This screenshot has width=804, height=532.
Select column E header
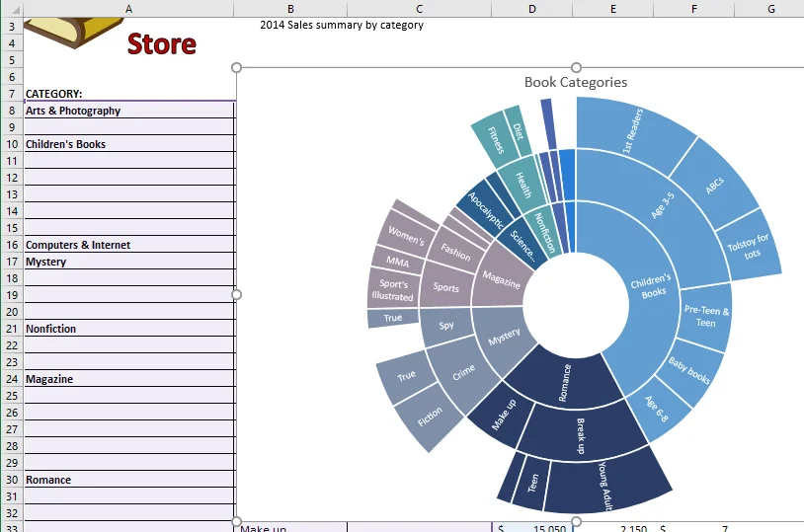tap(612, 9)
